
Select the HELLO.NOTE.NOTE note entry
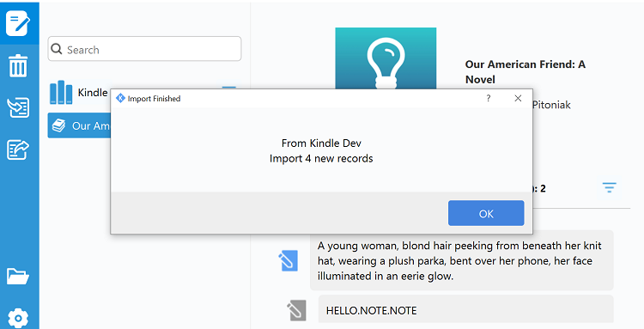tap(465, 309)
